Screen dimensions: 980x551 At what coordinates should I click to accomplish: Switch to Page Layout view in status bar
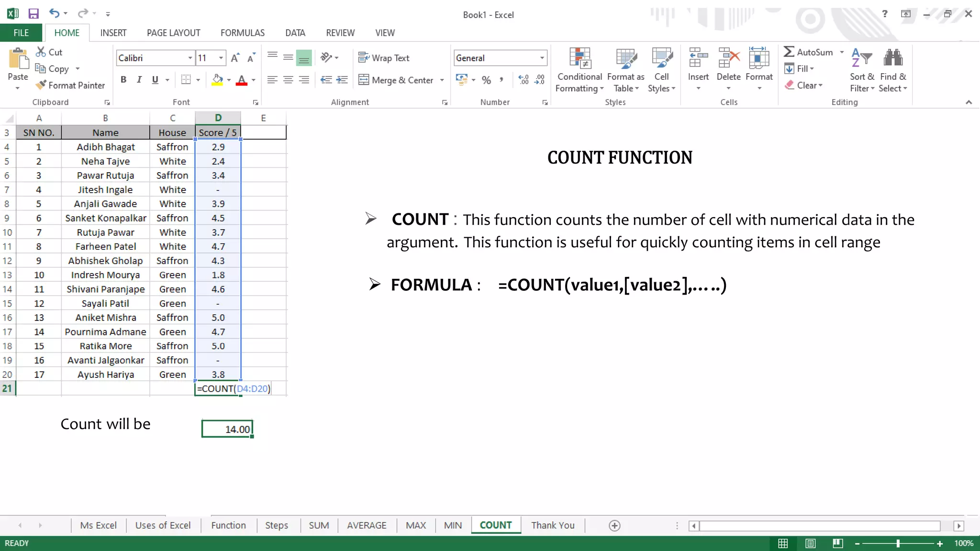810,543
